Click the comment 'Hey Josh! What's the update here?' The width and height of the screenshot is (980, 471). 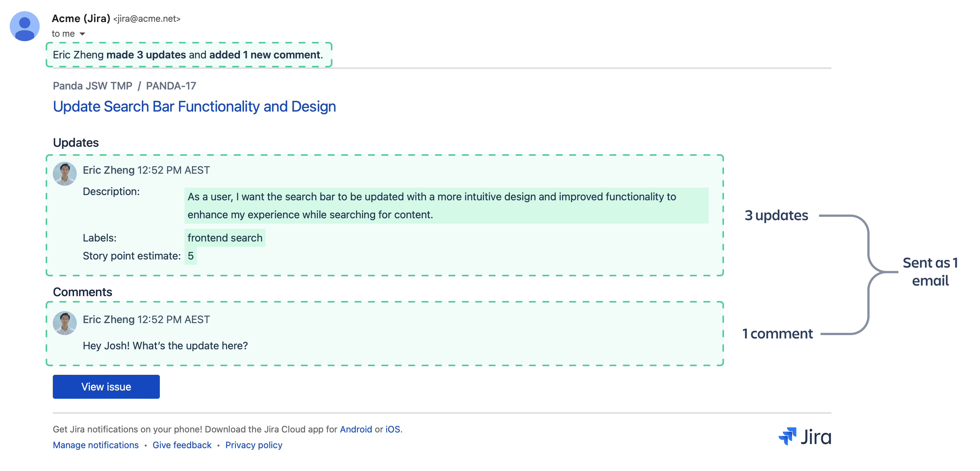165,346
